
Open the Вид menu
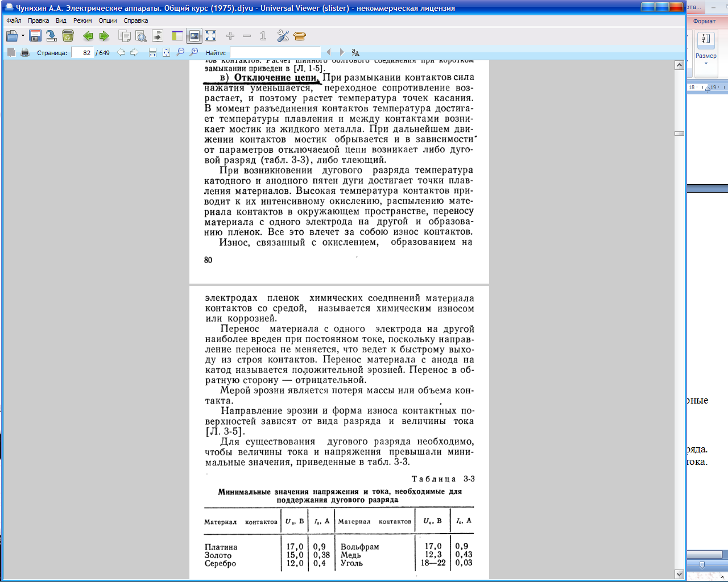[61, 20]
